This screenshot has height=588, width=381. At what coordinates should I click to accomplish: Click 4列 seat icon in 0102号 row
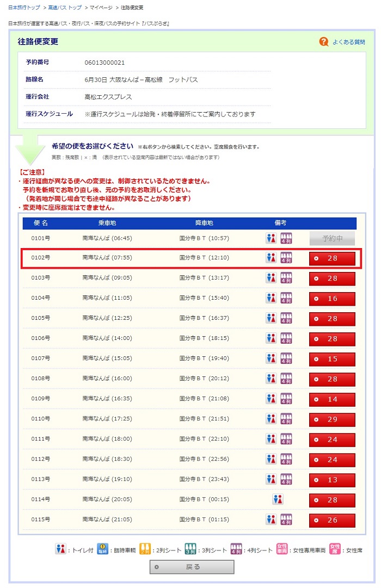286,258
